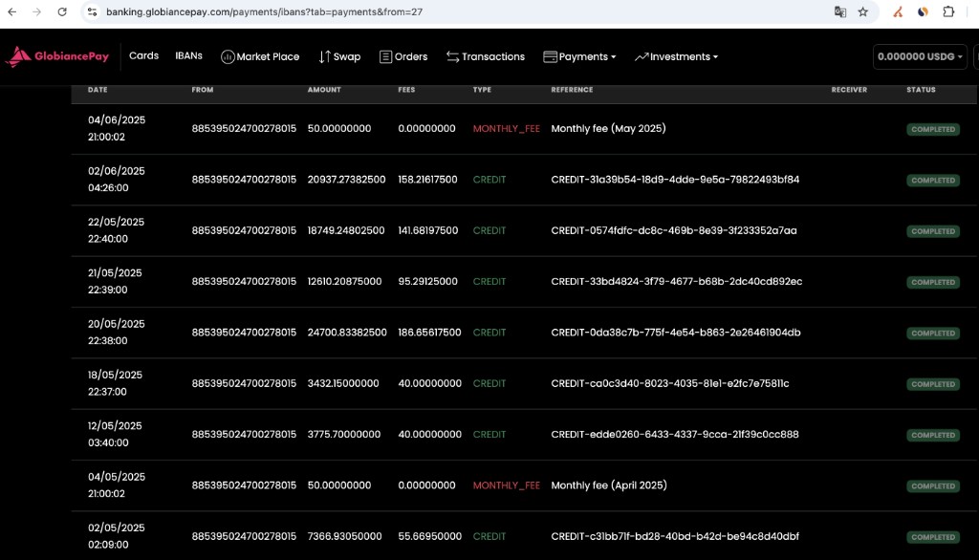Click the Transactions arrows icon
Viewport: 979px width, 560px height.
click(x=452, y=56)
